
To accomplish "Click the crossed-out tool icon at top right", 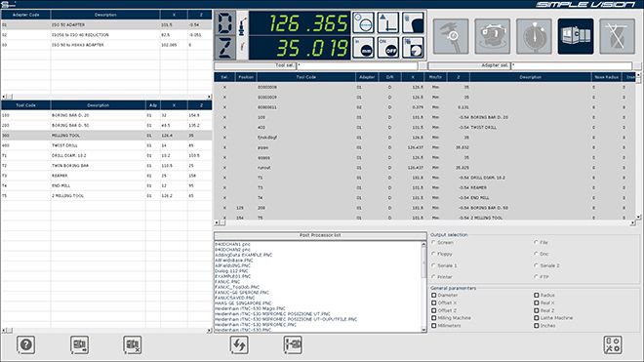I will (617, 36).
